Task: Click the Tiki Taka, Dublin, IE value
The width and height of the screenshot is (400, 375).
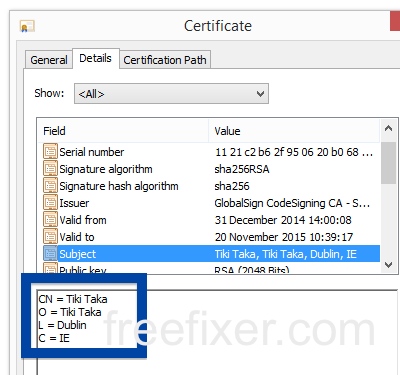Action: (x=285, y=254)
